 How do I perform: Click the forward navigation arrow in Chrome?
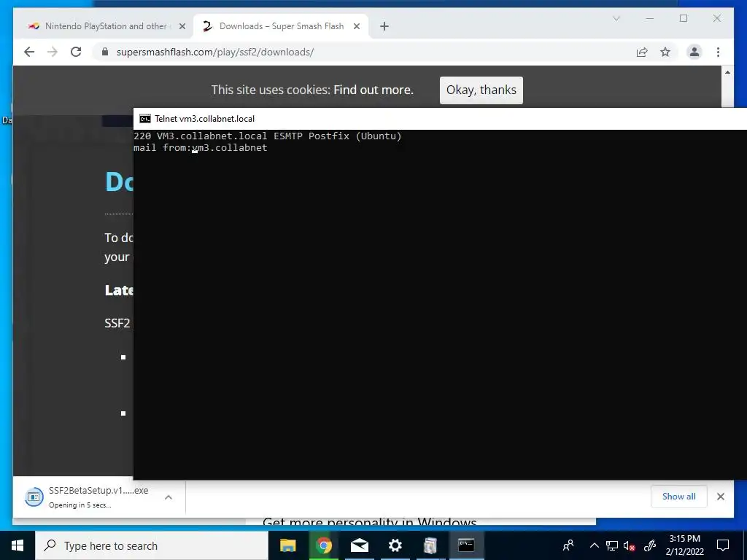click(53, 52)
